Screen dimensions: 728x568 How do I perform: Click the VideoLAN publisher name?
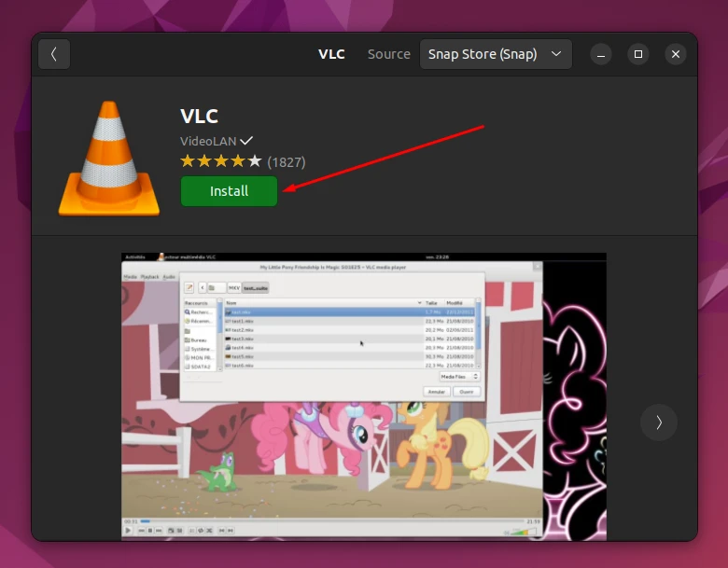pos(208,141)
